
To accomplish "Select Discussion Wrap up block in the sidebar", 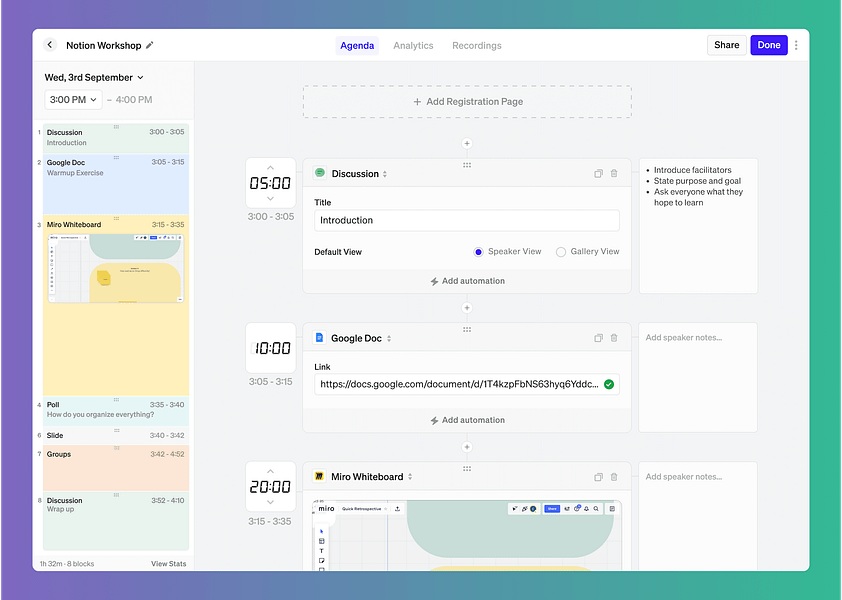I will tap(115, 521).
